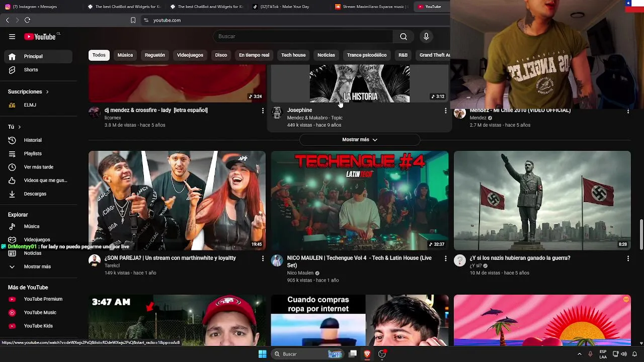Reload the page in the browser
Viewport: 644px width, 362px height.
tap(27, 20)
